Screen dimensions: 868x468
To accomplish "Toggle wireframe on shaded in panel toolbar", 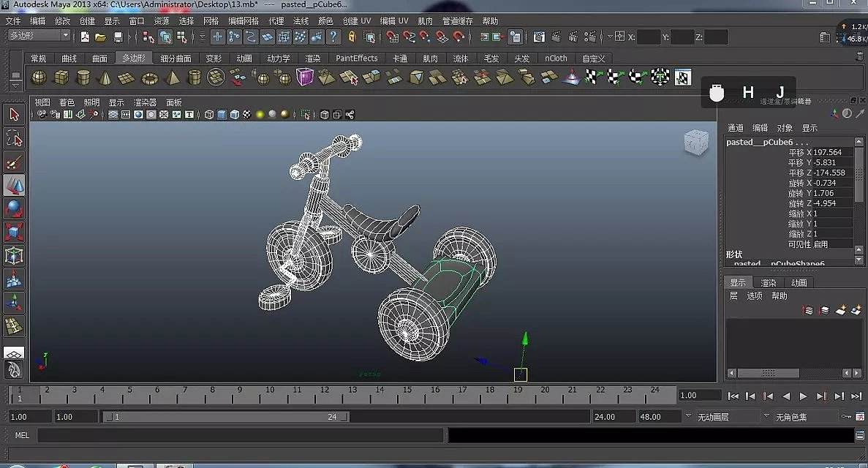I will coord(234,115).
